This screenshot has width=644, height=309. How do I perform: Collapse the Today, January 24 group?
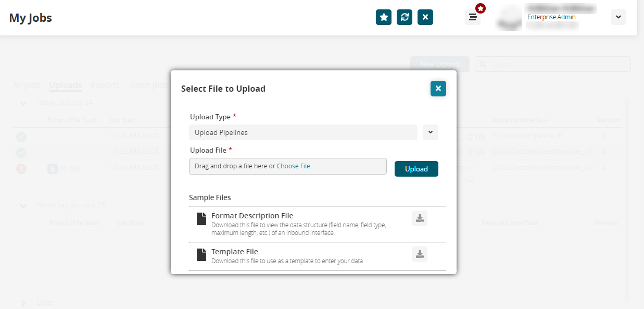tap(23, 103)
